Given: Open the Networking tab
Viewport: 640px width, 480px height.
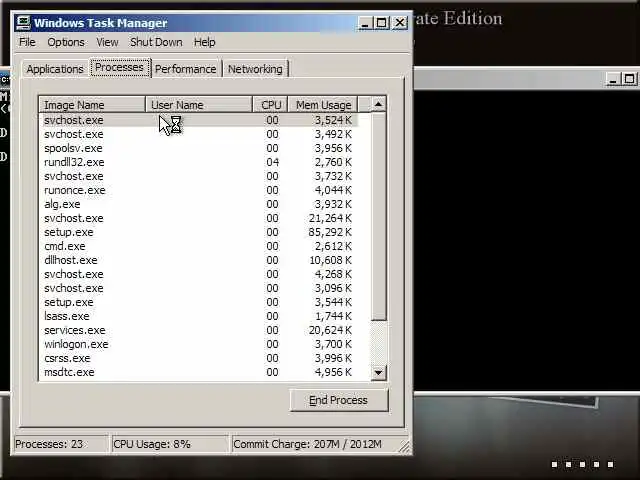Looking at the screenshot, I should click(255, 69).
